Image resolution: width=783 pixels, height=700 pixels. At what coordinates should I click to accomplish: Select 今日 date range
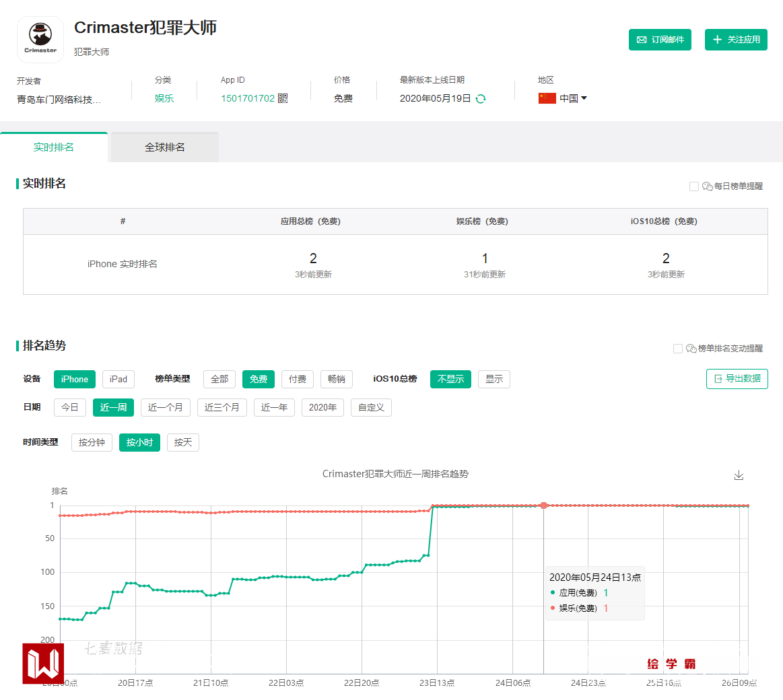[70, 407]
